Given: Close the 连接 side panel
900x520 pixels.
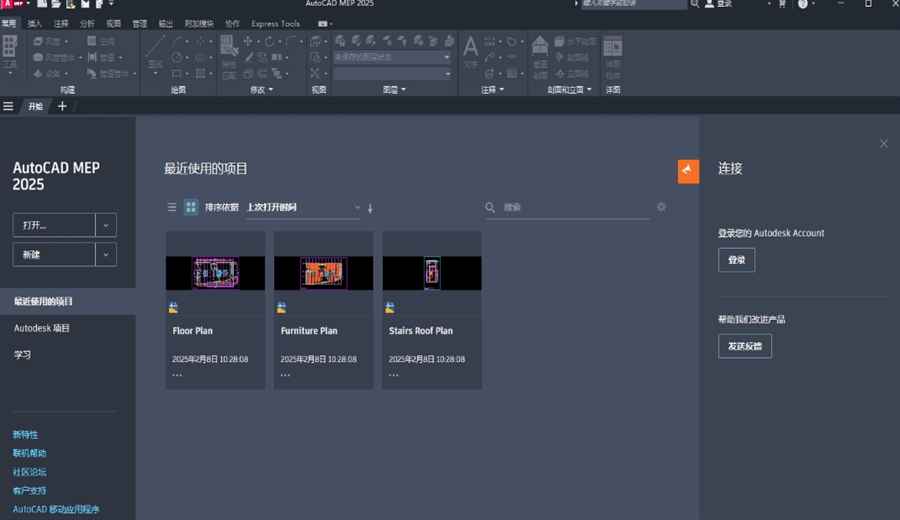Looking at the screenshot, I should coord(884,143).
